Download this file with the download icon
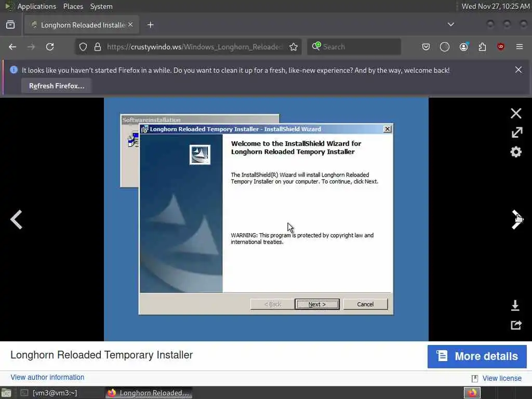This screenshot has height=399, width=532. 515,305
